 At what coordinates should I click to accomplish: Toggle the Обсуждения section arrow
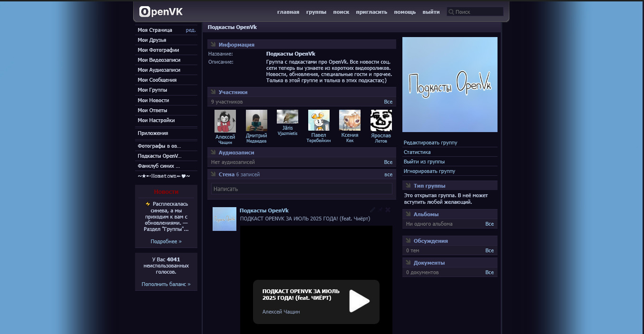click(x=408, y=241)
